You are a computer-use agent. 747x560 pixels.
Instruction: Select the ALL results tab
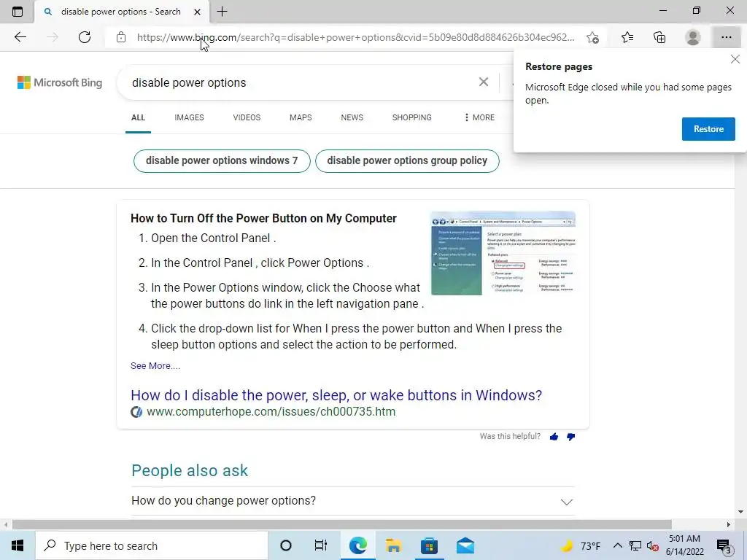138,117
